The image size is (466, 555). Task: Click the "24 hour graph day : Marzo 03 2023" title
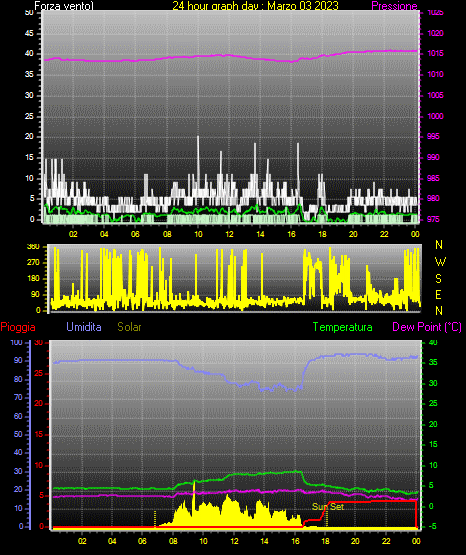[255, 6]
